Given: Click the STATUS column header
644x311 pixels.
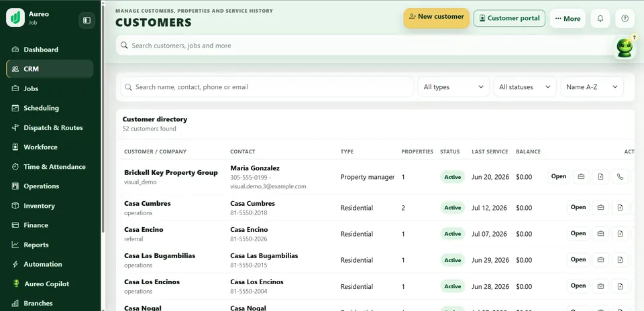Looking at the screenshot, I should (x=450, y=151).
